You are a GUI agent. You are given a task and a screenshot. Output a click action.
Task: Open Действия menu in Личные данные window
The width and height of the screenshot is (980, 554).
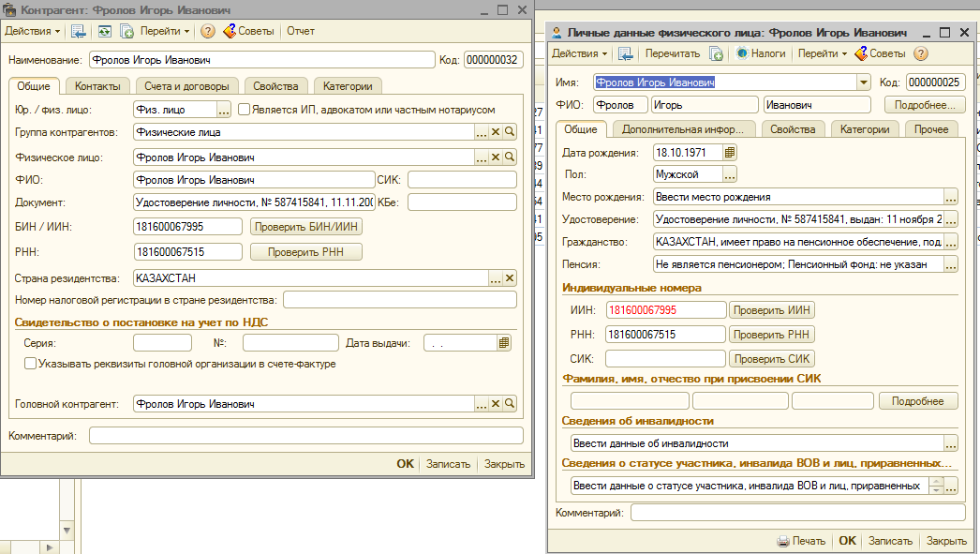(579, 53)
